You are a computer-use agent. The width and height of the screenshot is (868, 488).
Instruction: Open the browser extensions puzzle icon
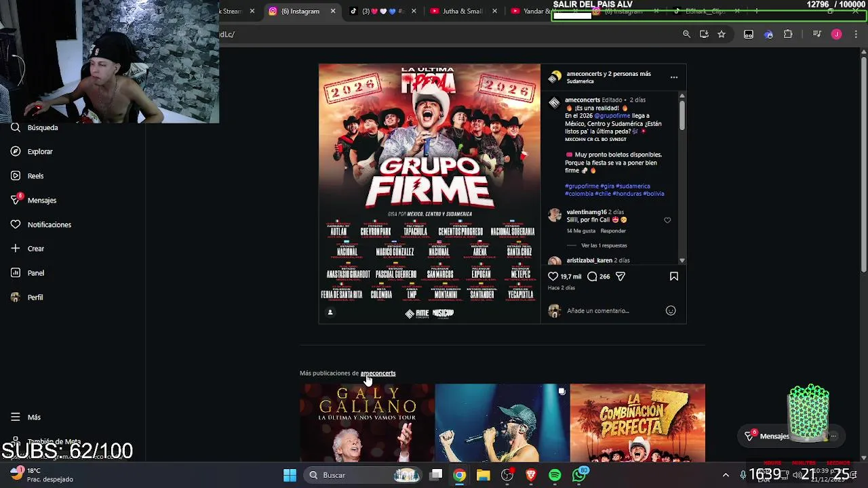[x=788, y=34]
